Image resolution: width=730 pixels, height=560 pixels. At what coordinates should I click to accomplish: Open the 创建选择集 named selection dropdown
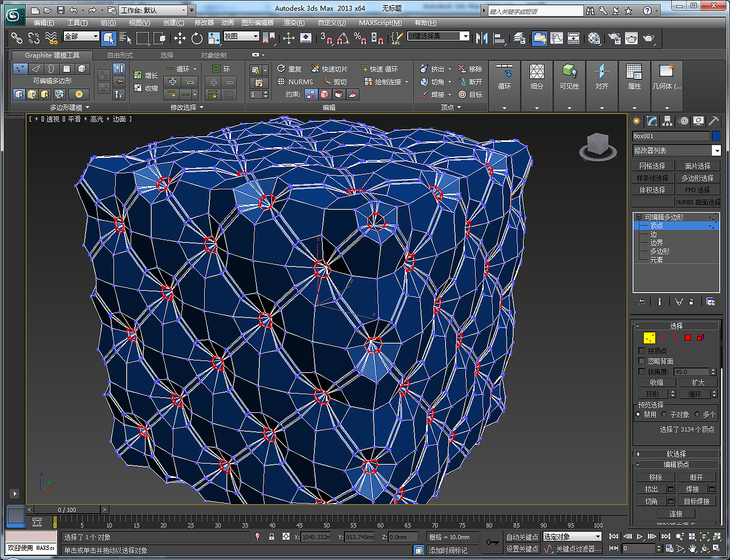tap(465, 36)
